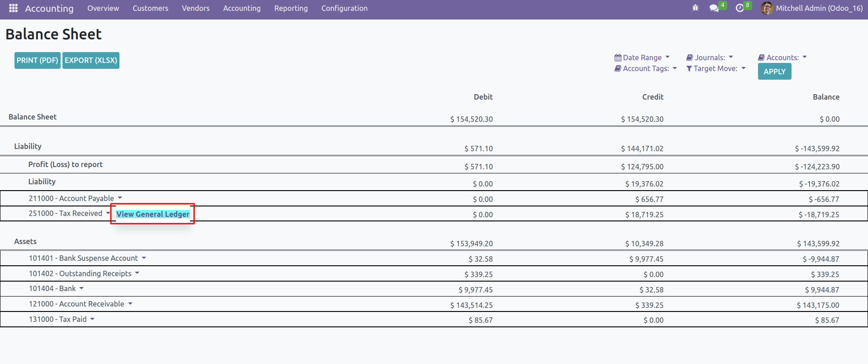868x364 pixels.
Task: Open the Account Tags dropdown
Action: click(x=675, y=68)
